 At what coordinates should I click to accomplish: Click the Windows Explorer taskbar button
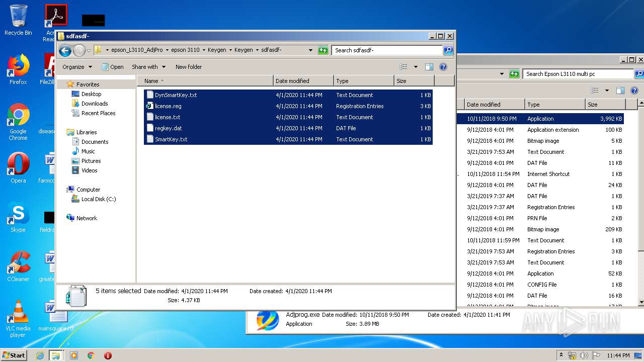(x=56, y=355)
